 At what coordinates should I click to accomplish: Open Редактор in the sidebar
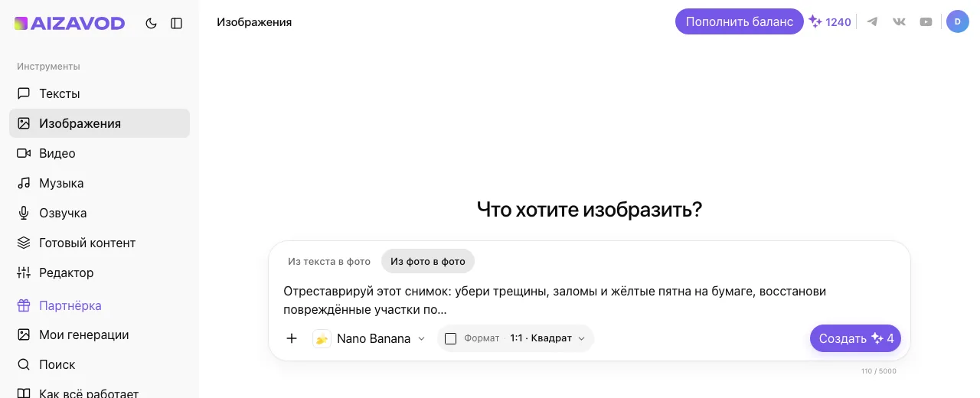[100, 272]
